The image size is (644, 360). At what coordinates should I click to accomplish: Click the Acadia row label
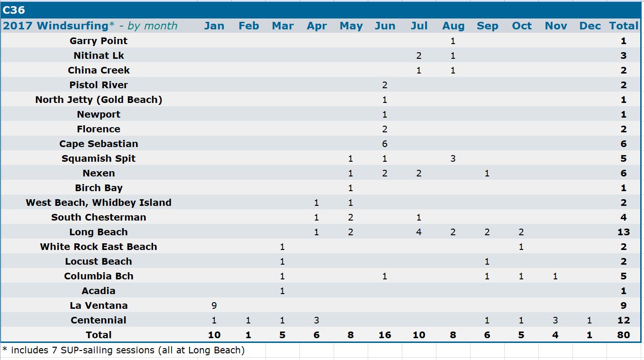99,291
